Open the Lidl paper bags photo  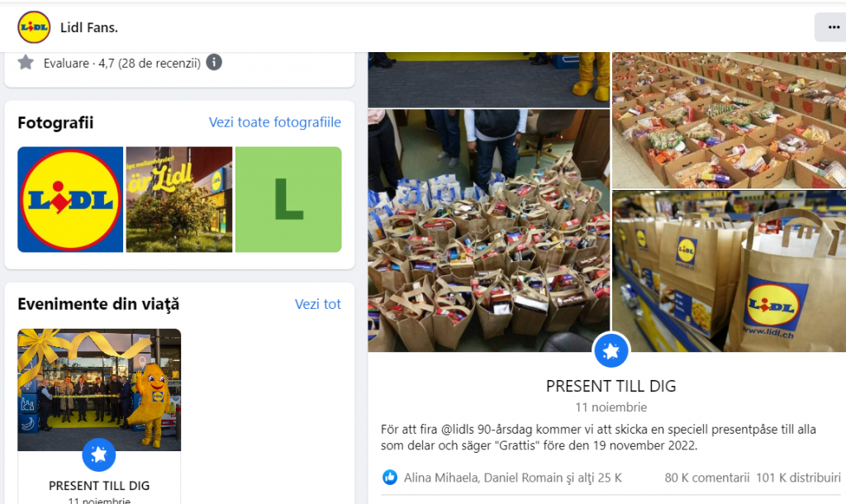click(x=729, y=272)
